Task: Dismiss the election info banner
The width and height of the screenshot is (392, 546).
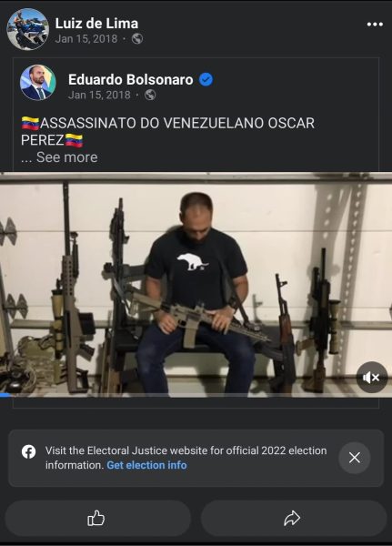Action: (x=355, y=458)
